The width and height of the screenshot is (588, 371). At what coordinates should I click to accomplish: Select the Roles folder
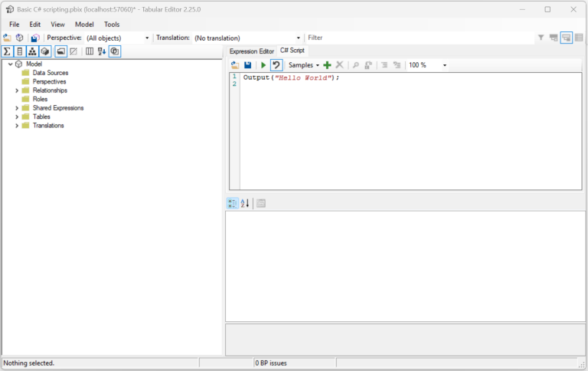coord(40,99)
